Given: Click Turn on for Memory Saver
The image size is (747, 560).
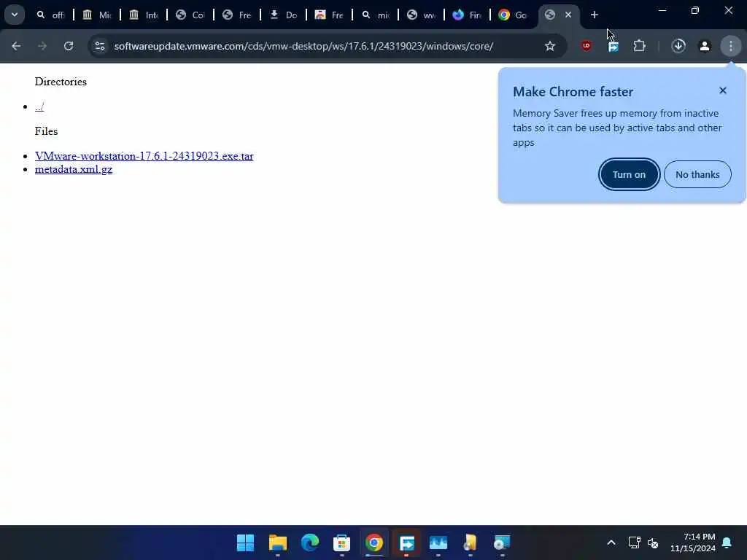Looking at the screenshot, I should tap(629, 175).
